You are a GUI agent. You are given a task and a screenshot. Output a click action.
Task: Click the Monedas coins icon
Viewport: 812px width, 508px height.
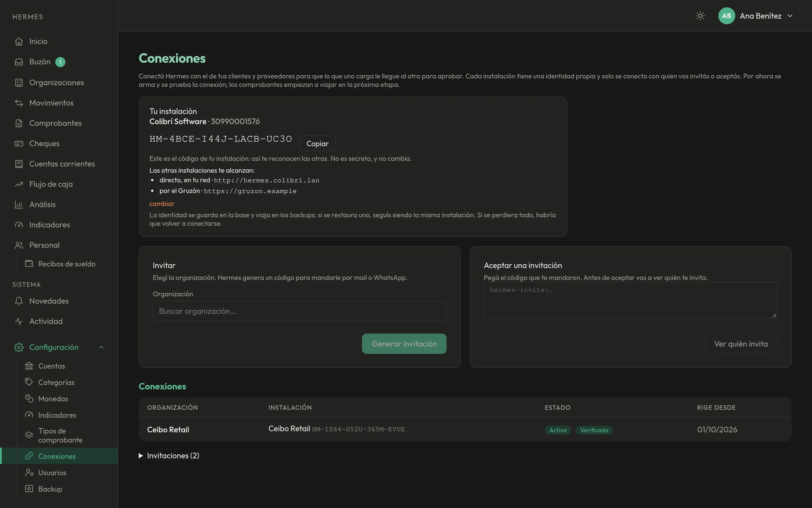coord(29,398)
